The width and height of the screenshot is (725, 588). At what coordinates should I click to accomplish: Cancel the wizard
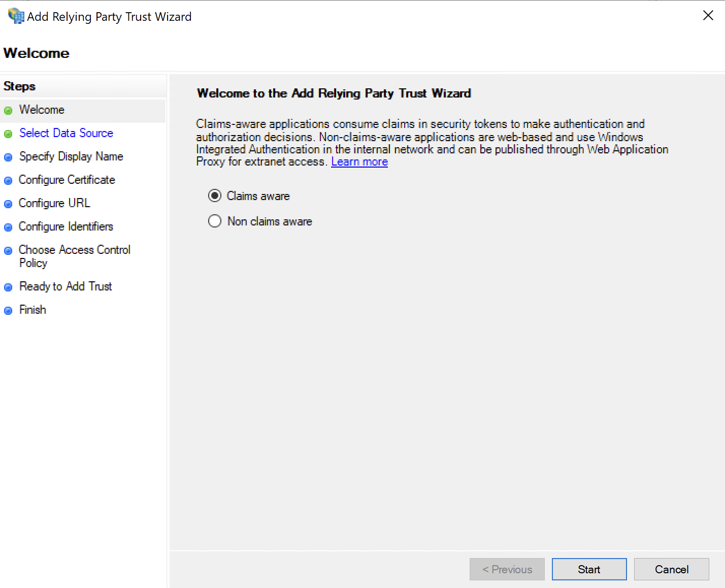pos(671,569)
